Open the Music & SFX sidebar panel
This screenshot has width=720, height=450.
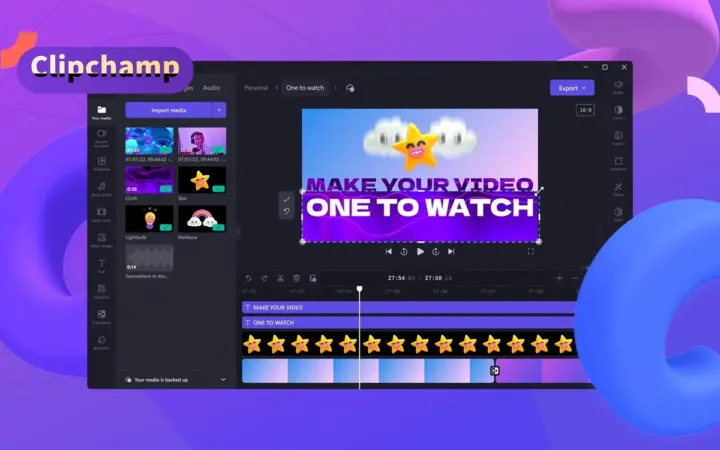[x=101, y=189]
